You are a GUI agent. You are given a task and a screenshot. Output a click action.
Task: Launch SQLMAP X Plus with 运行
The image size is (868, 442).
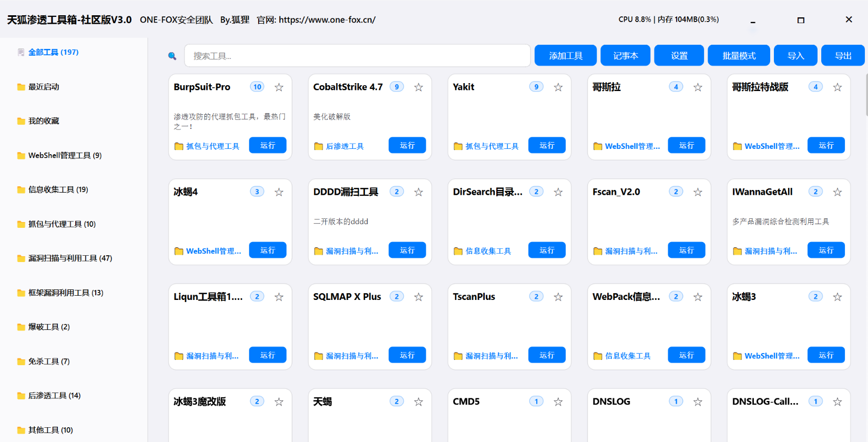coord(407,355)
